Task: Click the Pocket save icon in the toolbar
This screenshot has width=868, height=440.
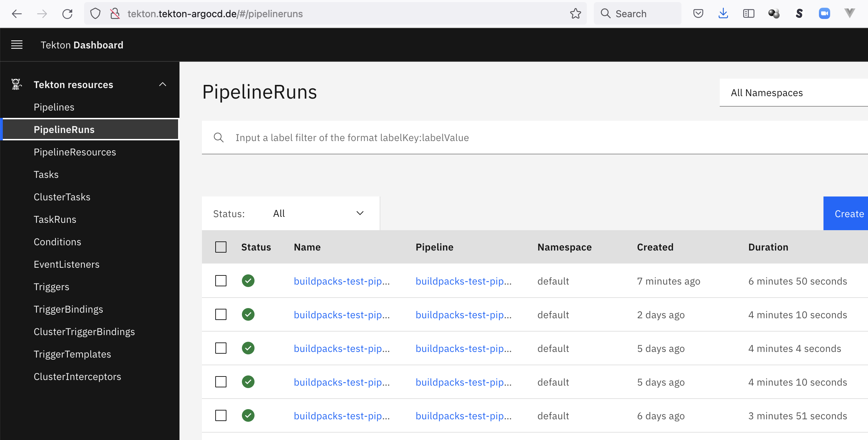Action: [698, 14]
